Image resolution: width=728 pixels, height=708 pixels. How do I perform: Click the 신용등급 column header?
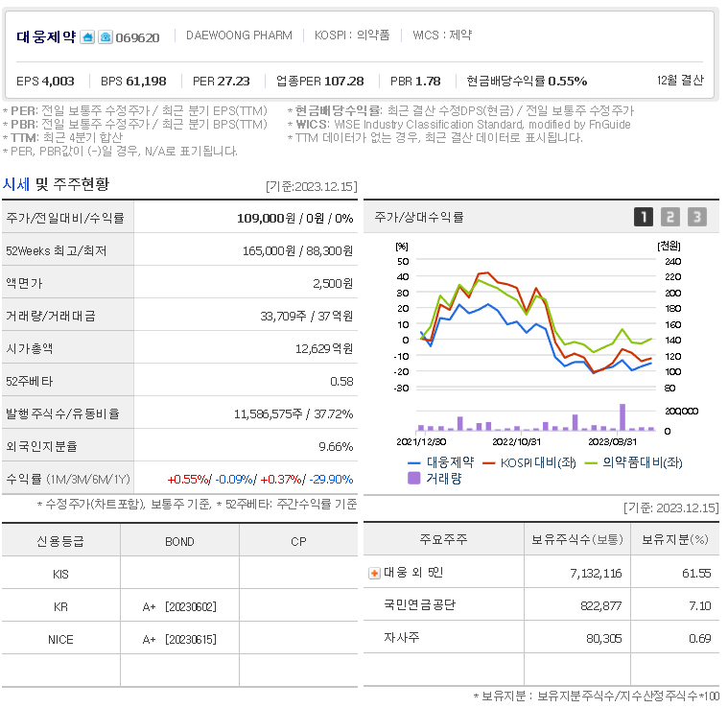60,541
